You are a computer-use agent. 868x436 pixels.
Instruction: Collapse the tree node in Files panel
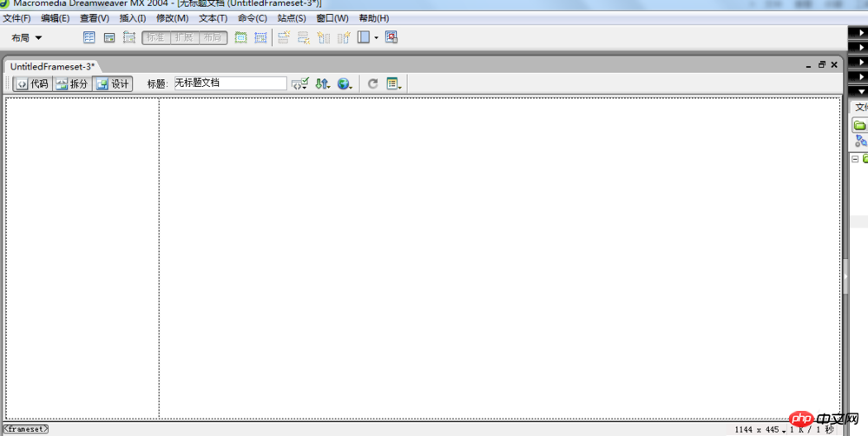pos(855,159)
